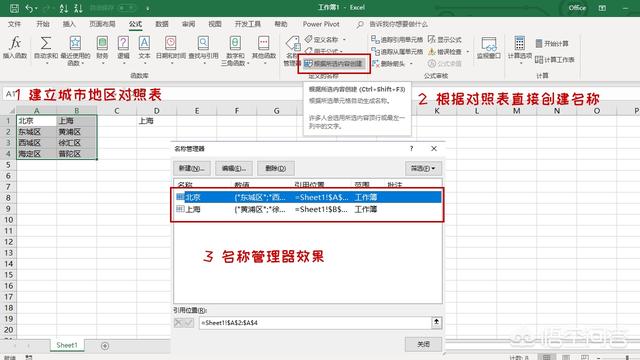
Task: Open the AutoSum (自动求和) sigma icon
Action: click(x=46, y=43)
